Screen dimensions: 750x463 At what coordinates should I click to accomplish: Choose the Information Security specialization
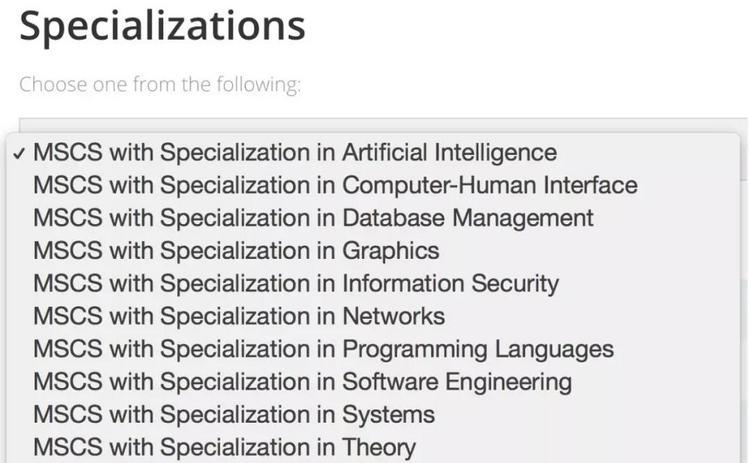296,284
